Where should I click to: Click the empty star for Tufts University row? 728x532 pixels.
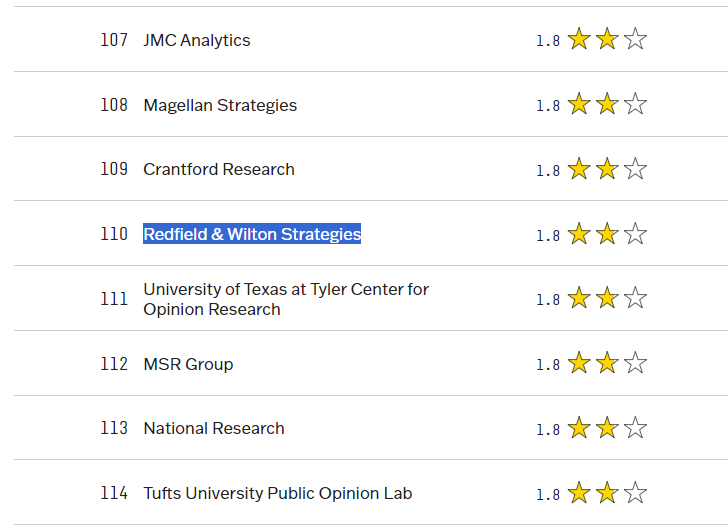(635, 493)
